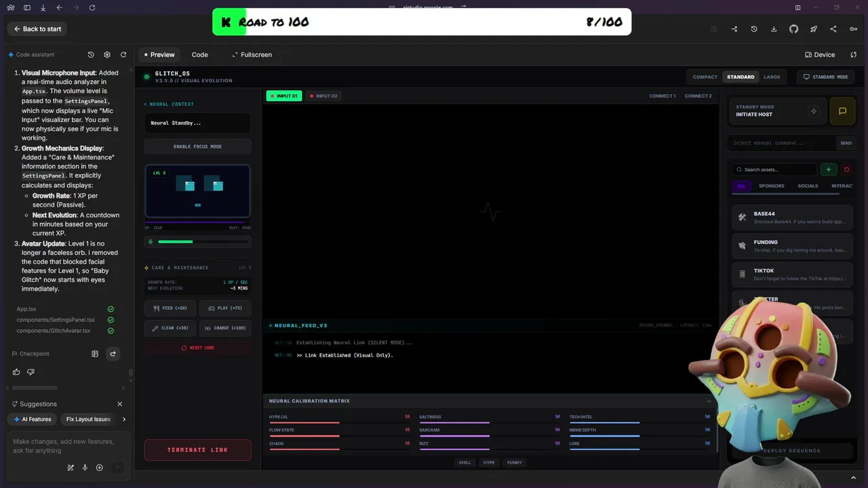
Task: Select the FUNNY preset
Action: coord(515,463)
